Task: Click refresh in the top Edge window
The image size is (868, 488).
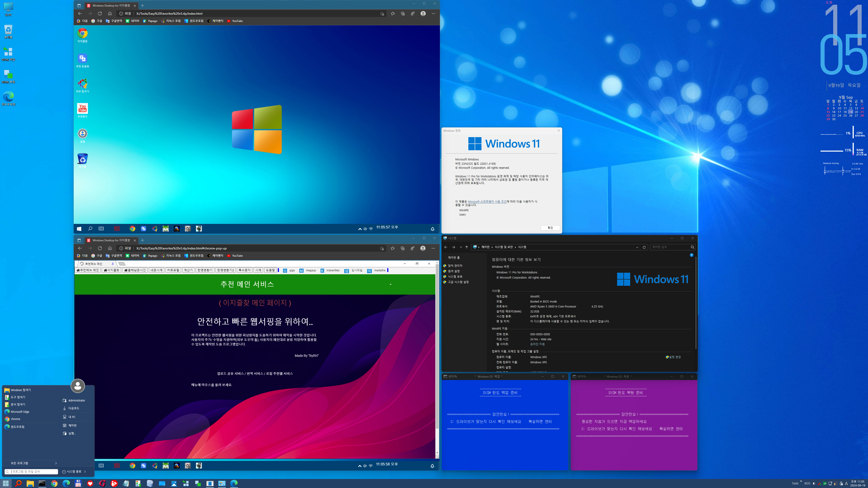Action: click(x=100, y=14)
